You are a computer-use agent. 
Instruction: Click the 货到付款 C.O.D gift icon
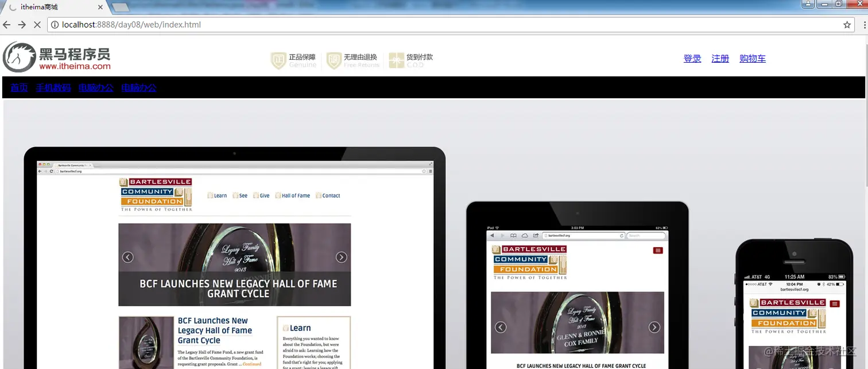click(x=396, y=60)
